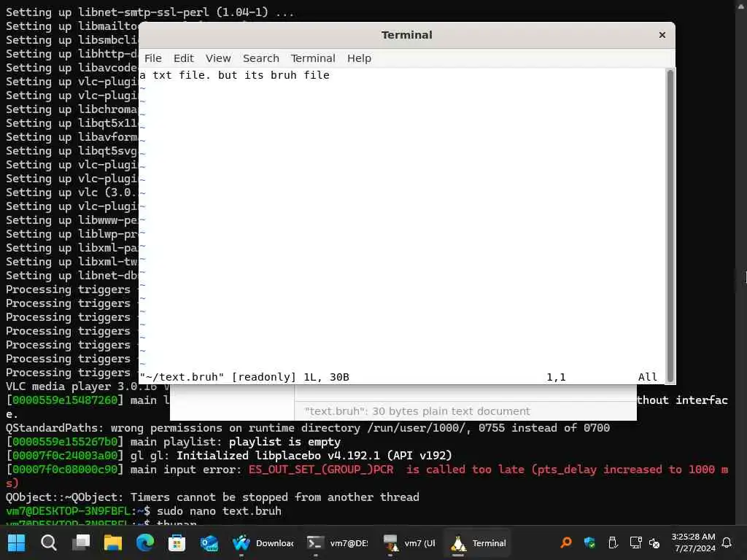The width and height of the screenshot is (747, 560).
Task: Click the '"text.bruh": 30 bytes plain text document' status
Action: click(x=417, y=411)
